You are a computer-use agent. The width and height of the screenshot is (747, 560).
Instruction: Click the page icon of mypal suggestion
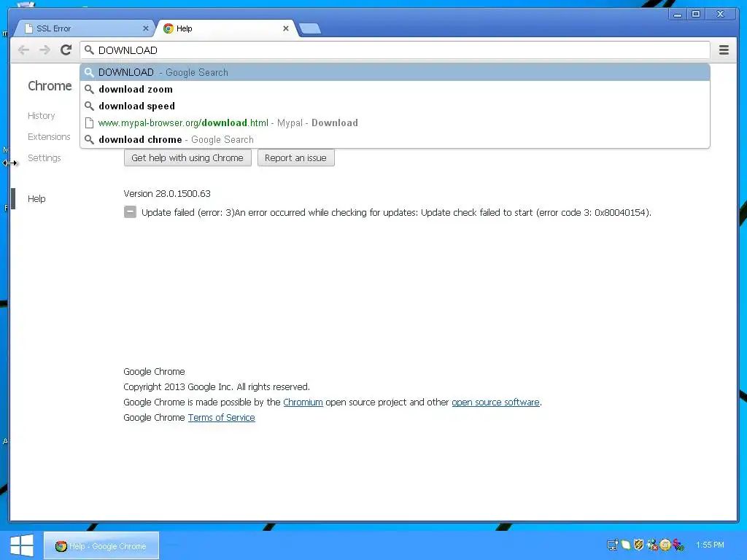(x=89, y=122)
